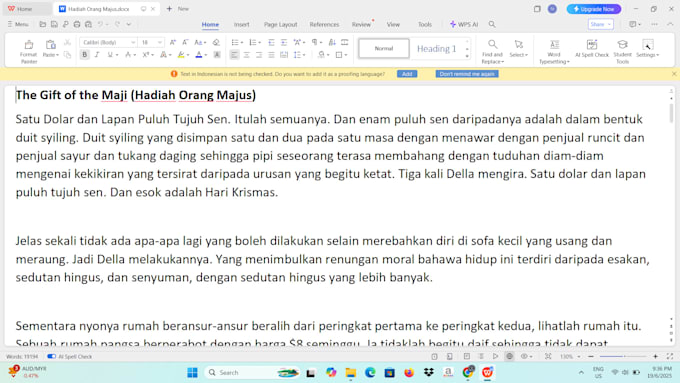Click the Open folder icon in quick access
The image size is (680, 383).
(42, 24)
